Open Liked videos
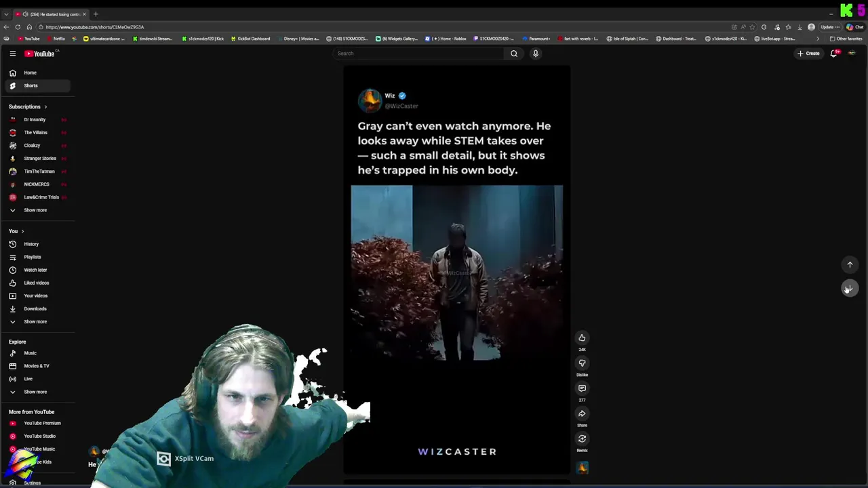868x488 pixels. tap(37, 283)
